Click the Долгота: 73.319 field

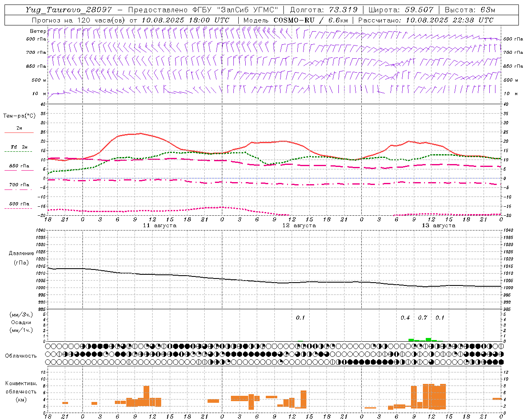pyautogui.click(x=324, y=10)
